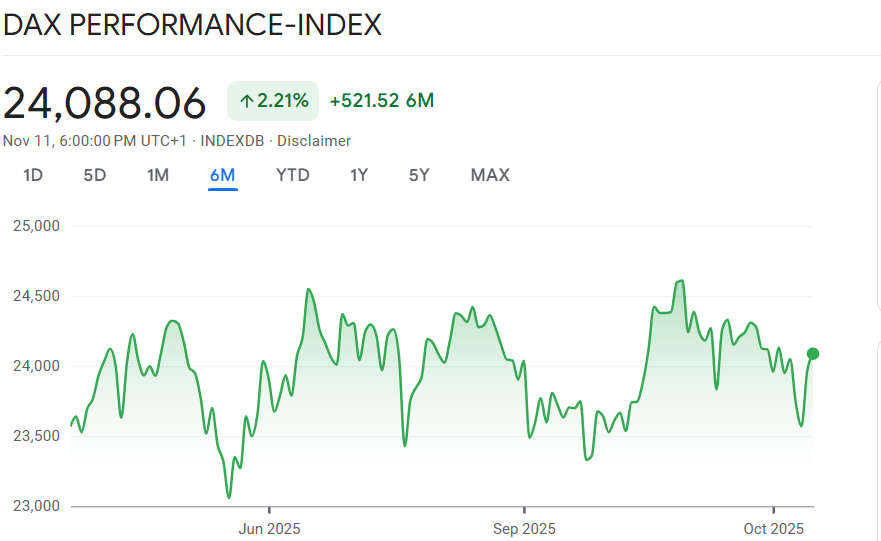This screenshot has width=881, height=541.
Task: Click the 25,000 y-axis label
Action: [36, 226]
